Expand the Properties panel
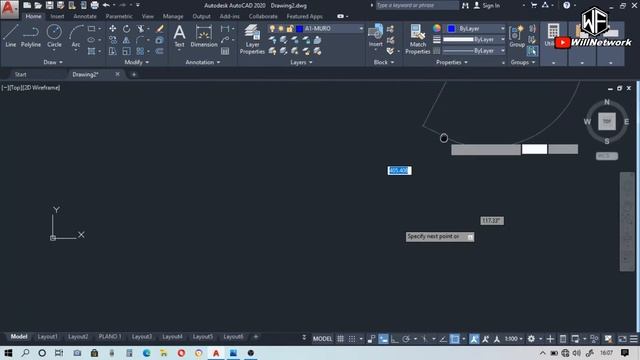 click(452, 62)
